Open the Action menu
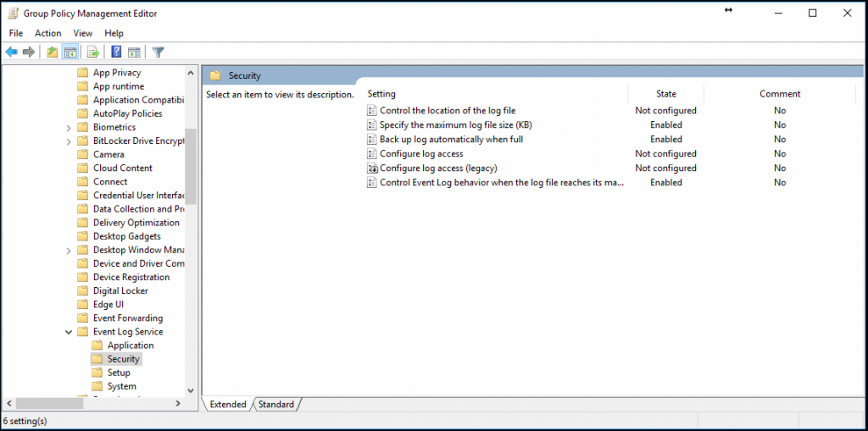This screenshot has height=431, width=868. pyautogui.click(x=48, y=33)
